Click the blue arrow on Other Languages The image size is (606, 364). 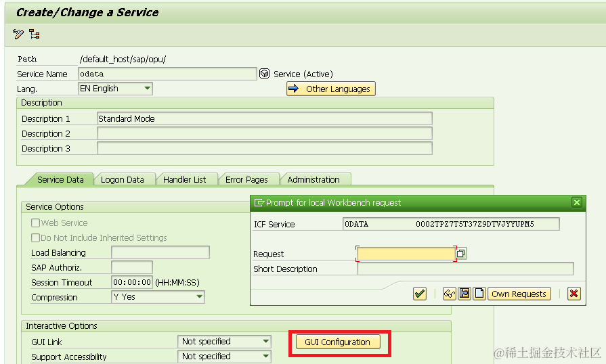click(294, 89)
